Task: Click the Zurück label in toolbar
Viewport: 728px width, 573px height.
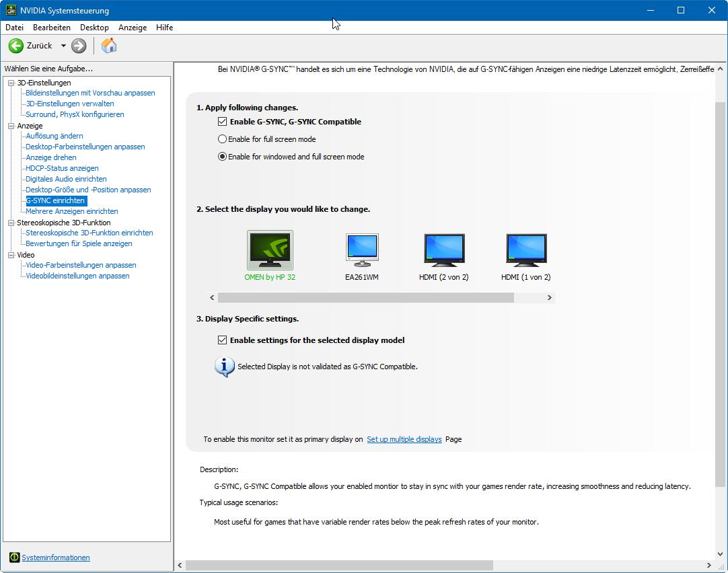Action: click(x=40, y=46)
